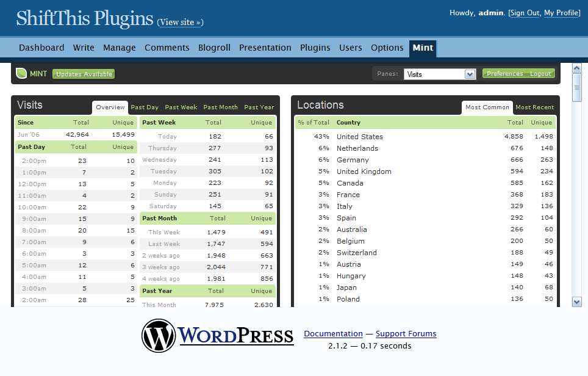Click the WordPress logo in footer

tap(218, 336)
